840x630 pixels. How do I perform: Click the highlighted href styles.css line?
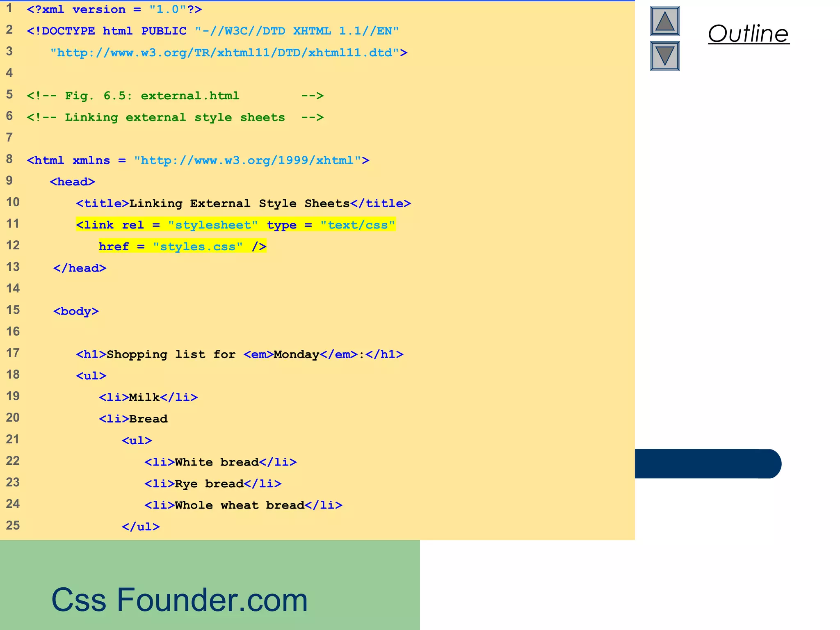183,247
